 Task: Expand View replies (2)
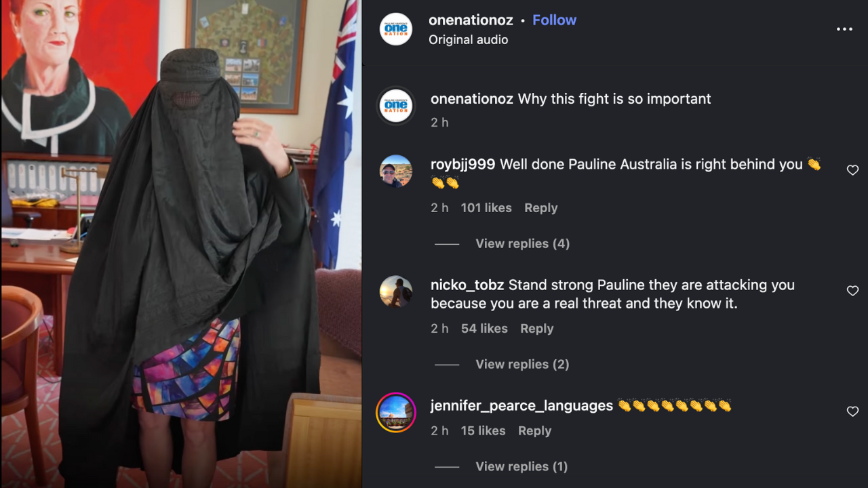tap(522, 364)
